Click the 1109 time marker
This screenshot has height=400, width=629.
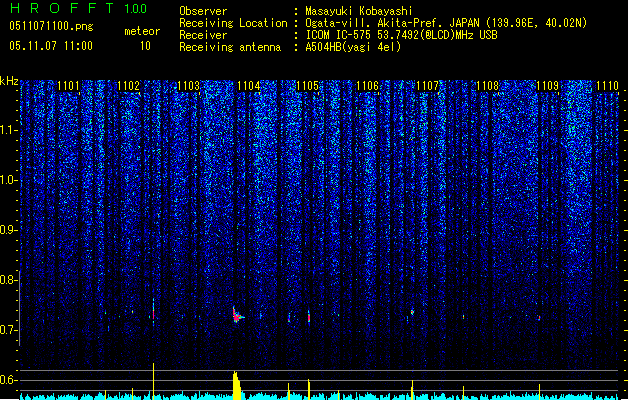[x=548, y=86]
